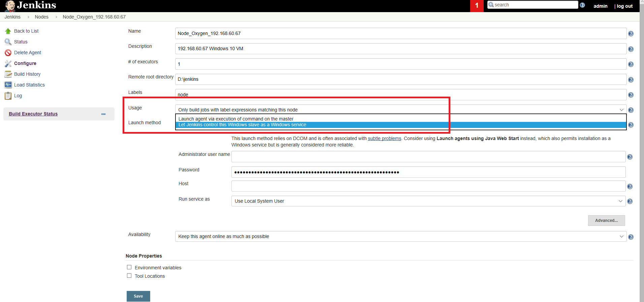This screenshot has width=644, height=302.
Task: Click into the Name text field
Action: [x=401, y=33]
